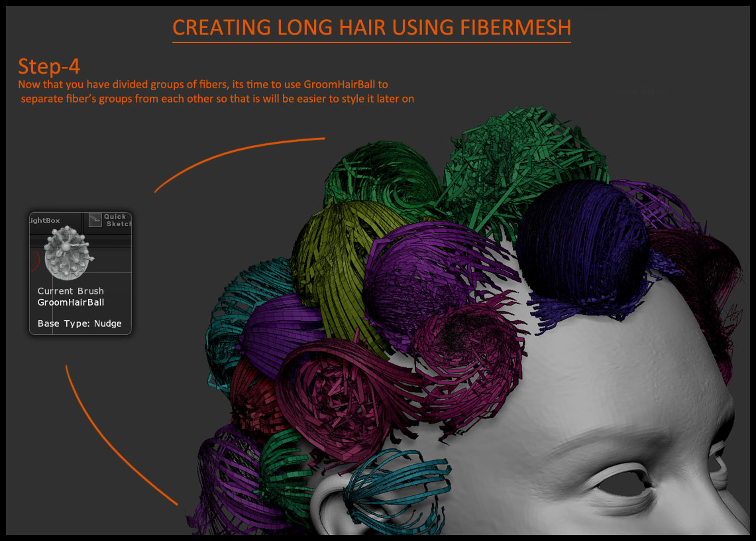The image size is (756, 541).
Task: Click the Step-4 heading
Action: coord(50,66)
